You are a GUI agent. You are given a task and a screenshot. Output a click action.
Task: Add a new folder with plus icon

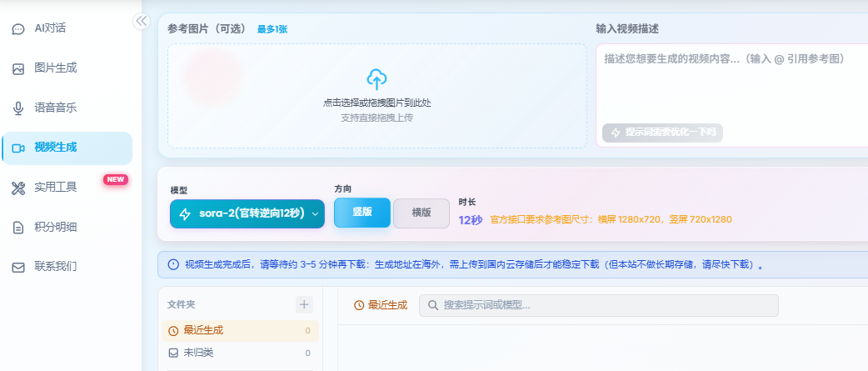[x=304, y=304]
